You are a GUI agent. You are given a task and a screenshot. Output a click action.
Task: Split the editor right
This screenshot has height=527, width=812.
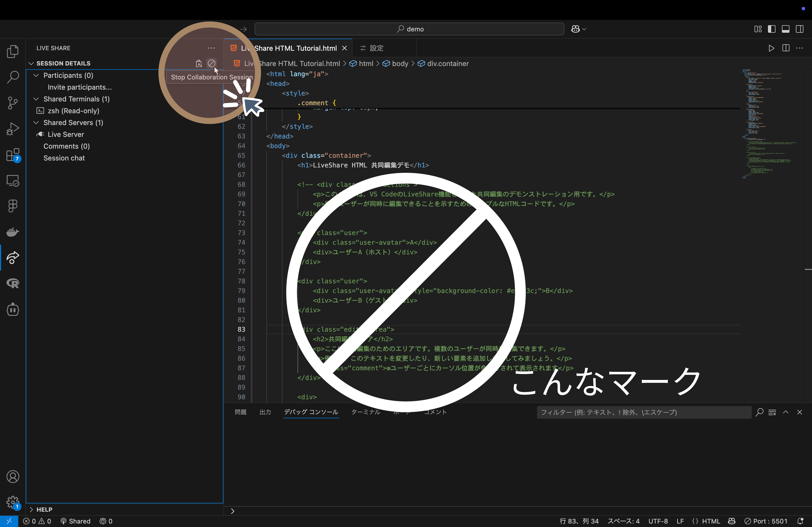(x=786, y=48)
